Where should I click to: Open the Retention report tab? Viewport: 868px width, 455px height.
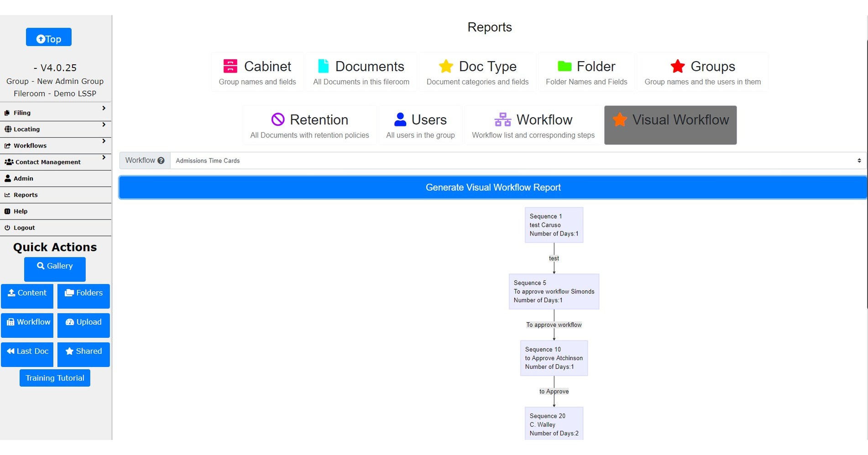[309, 126]
